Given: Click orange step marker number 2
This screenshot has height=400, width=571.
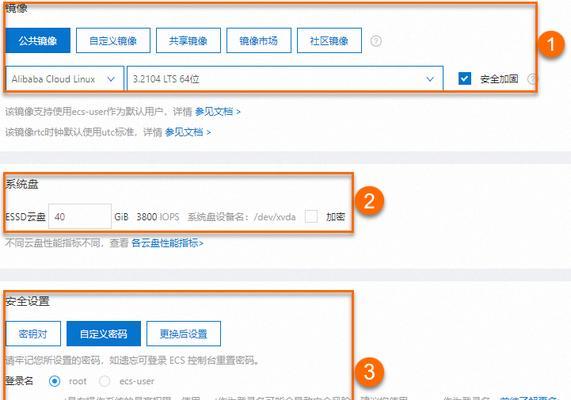Looking at the screenshot, I should (x=369, y=201).
